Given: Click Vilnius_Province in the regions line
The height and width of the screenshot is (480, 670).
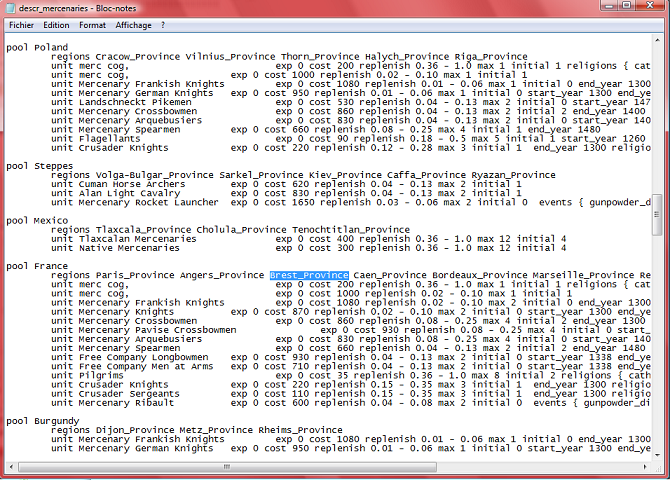Looking at the screenshot, I should point(230,56).
